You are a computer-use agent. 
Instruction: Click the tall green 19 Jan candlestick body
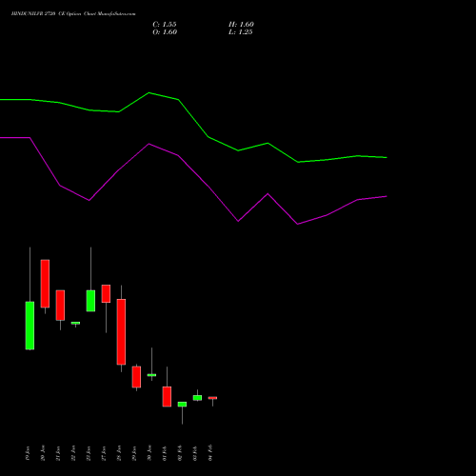30,326
